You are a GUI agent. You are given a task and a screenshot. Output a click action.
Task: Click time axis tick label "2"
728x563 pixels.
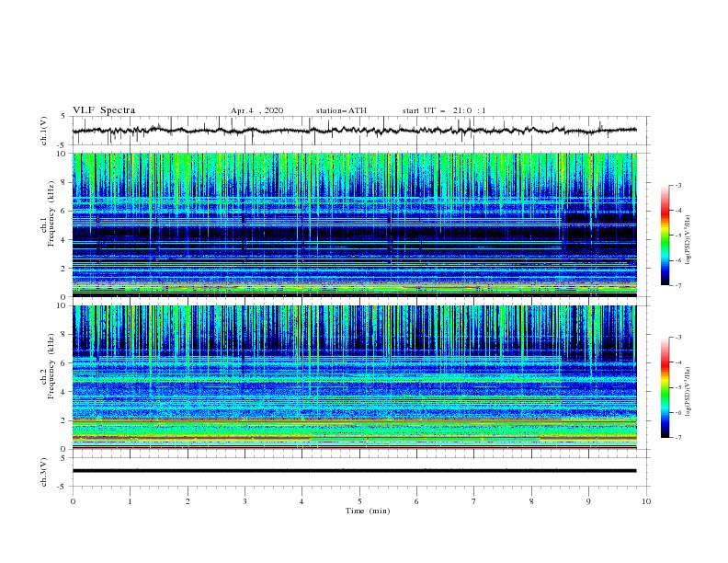[x=188, y=501]
